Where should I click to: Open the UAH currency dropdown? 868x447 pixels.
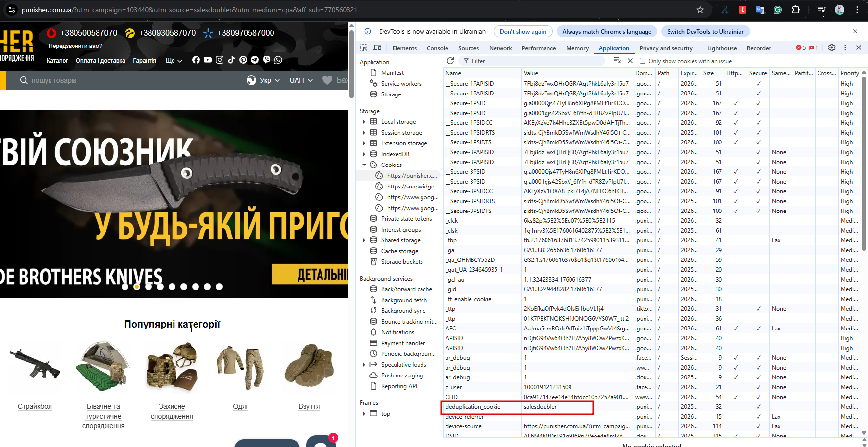click(x=301, y=80)
